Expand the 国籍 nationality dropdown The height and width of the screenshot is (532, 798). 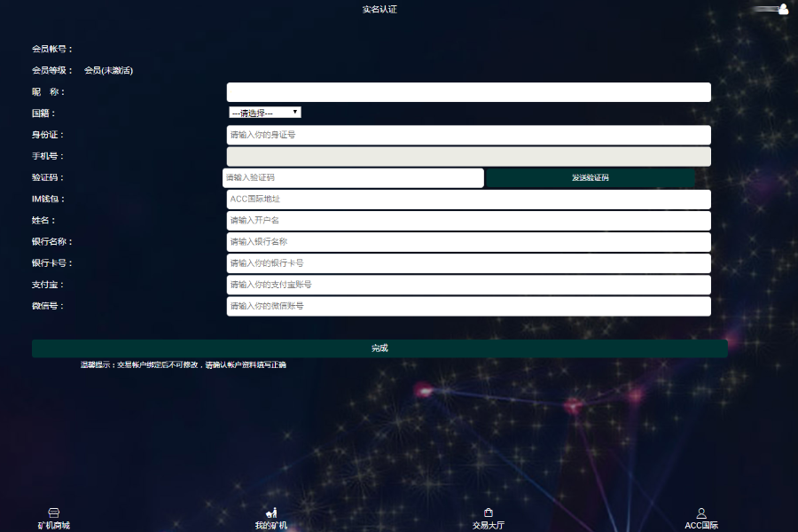coord(264,113)
